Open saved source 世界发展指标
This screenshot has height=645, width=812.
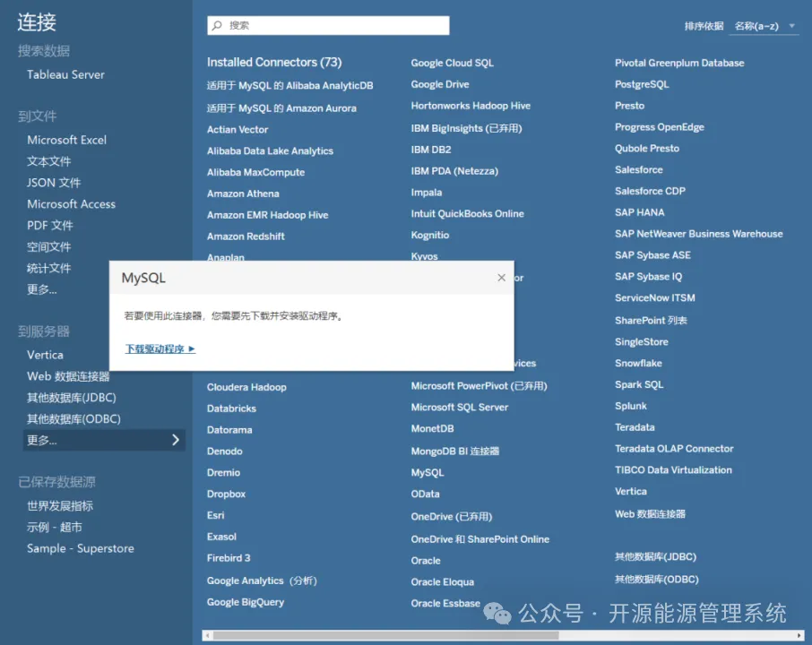60,506
